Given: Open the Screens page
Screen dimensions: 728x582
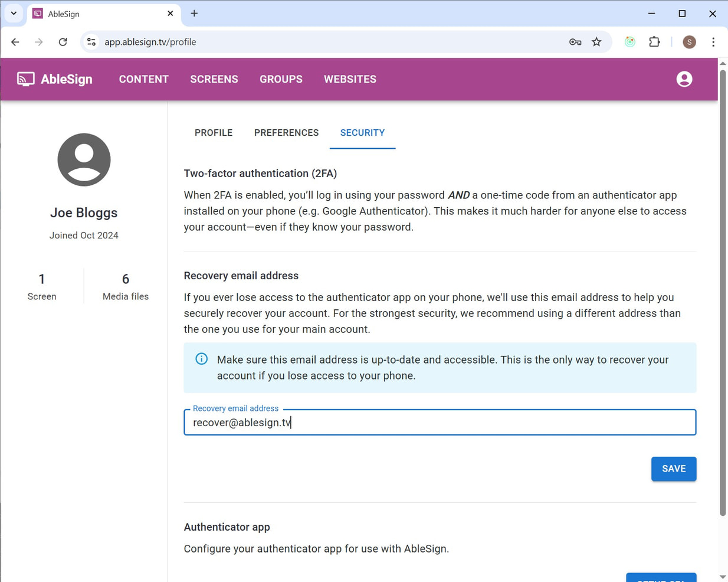Looking at the screenshot, I should point(214,79).
